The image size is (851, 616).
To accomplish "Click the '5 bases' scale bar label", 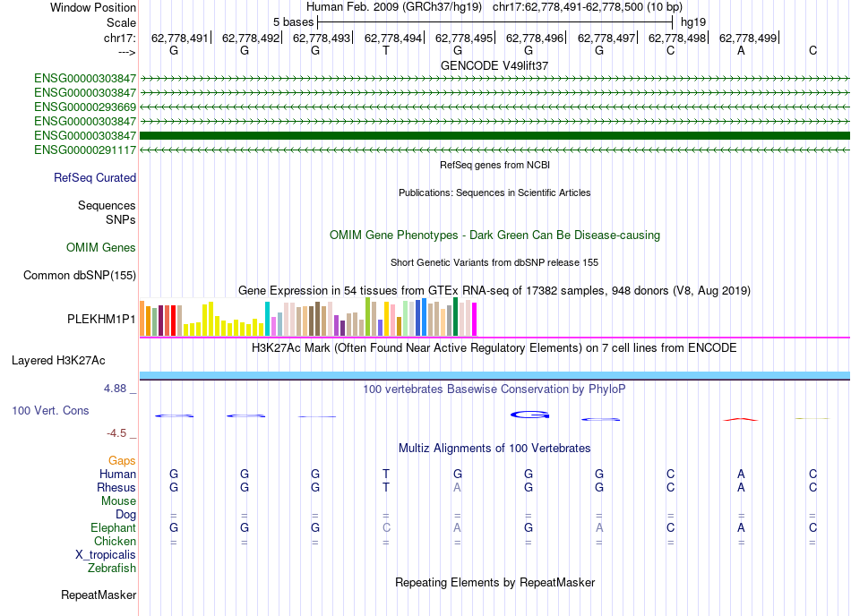I will click(293, 22).
